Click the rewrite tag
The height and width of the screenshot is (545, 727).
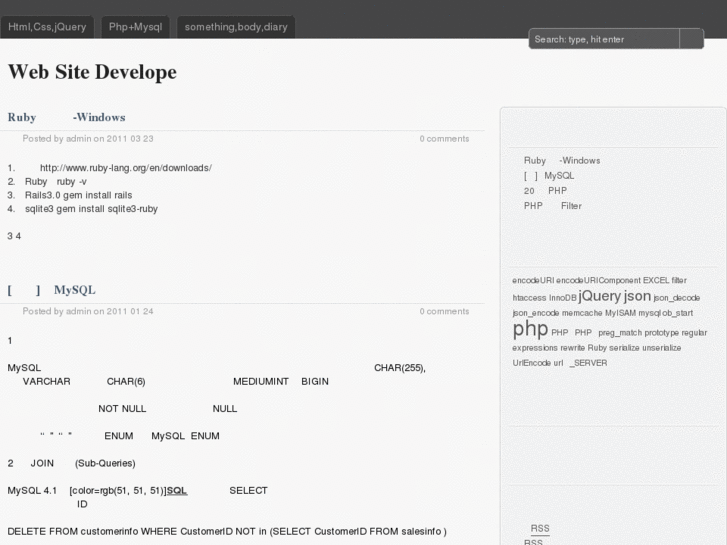573,348
